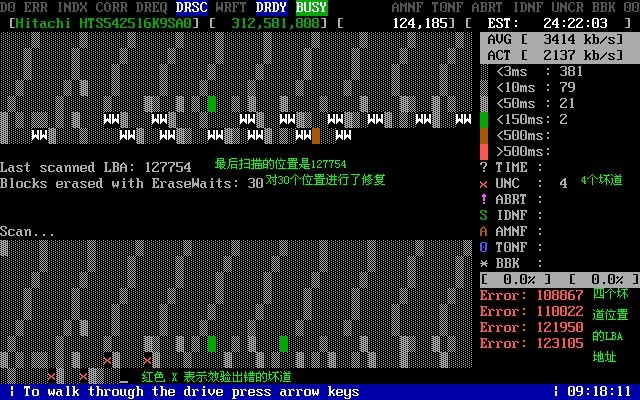Image resolution: width=640 pixels, height=400 pixels.
Task: Click the EST remaining time 24:22:03
Action: click(x=575, y=23)
